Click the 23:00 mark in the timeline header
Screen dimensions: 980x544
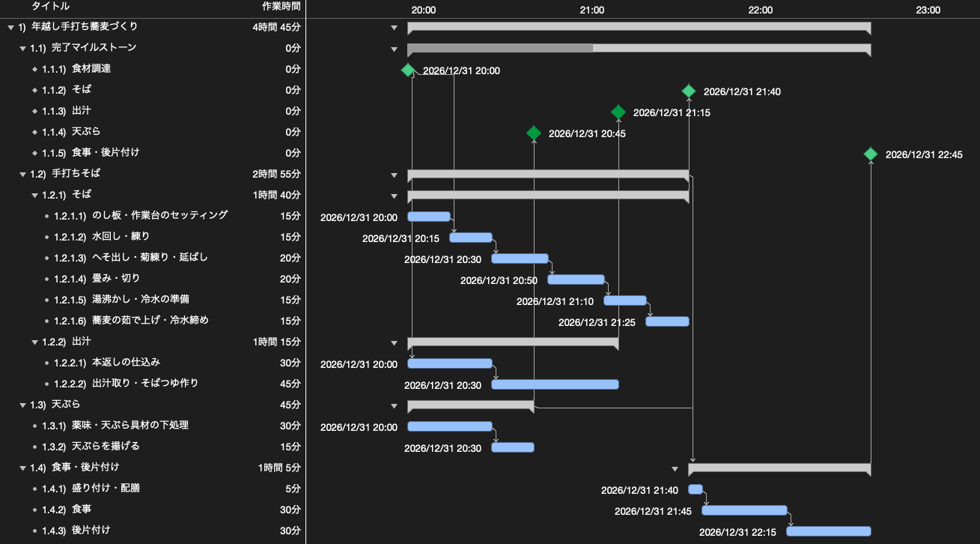pyautogui.click(x=928, y=10)
